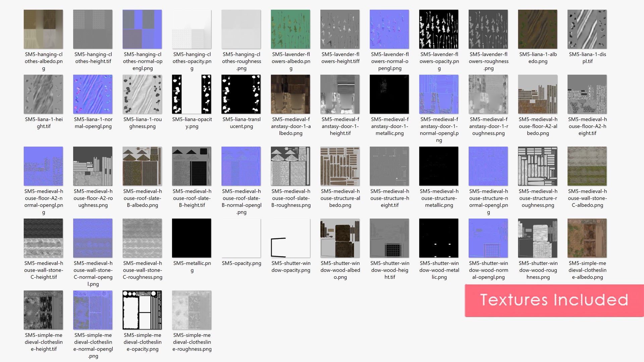Click SM5-medieval-fantasy-door-1-metallic.png thumbnail
Screen dimensions: 644x362
[x=389, y=94]
